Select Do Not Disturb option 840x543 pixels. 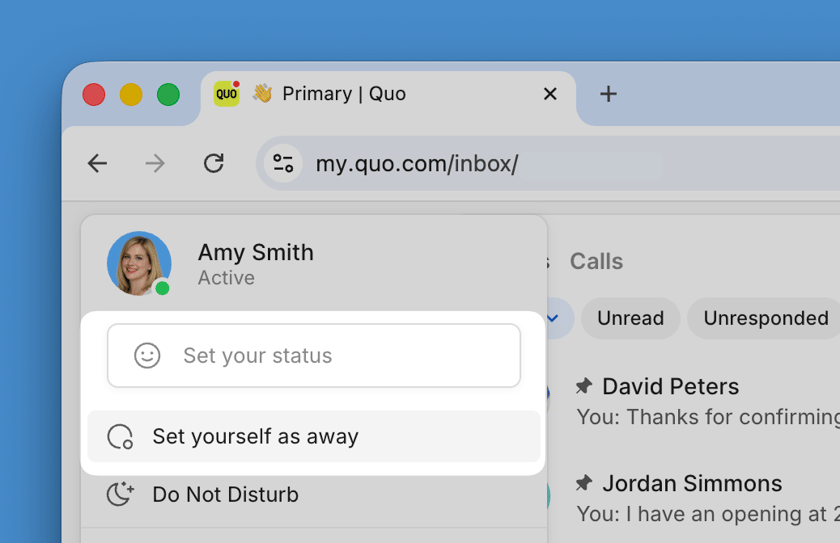point(314,494)
